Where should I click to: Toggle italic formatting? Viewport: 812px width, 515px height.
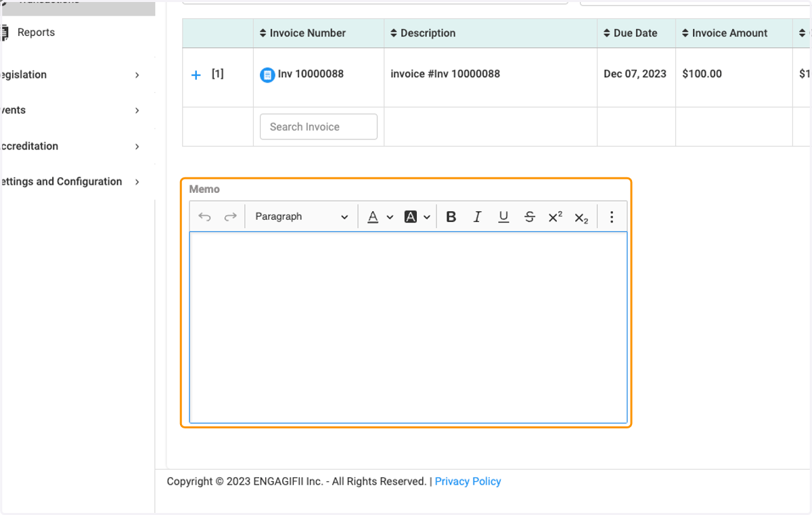pyautogui.click(x=477, y=217)
